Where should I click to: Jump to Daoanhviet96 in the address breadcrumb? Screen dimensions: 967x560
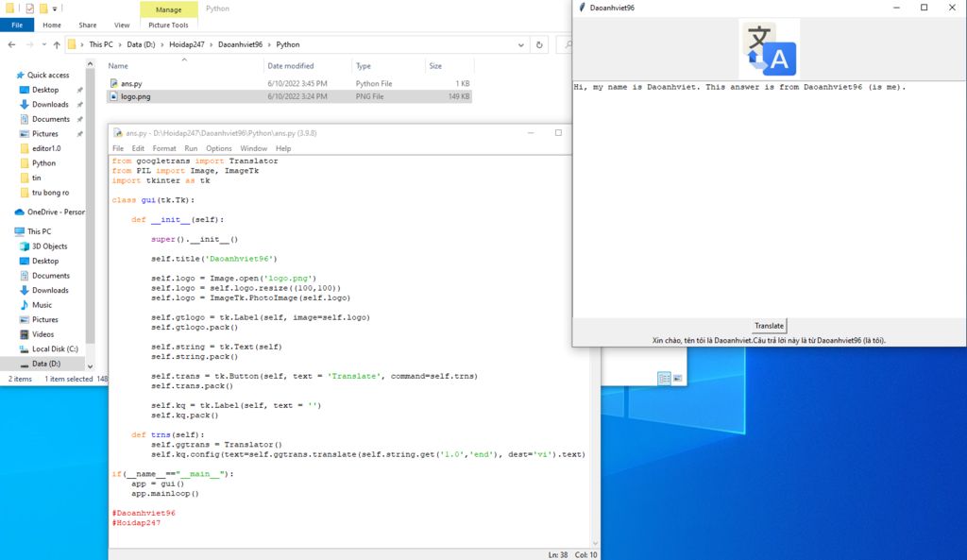pos(240,44)
